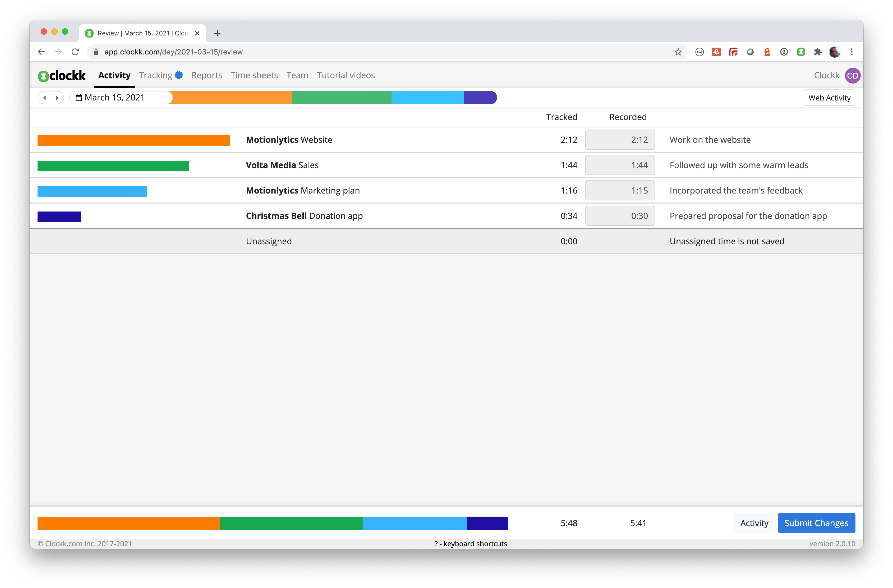Click the Clockk account name
This screenshot has width=893, height=588.
(826, 75)
